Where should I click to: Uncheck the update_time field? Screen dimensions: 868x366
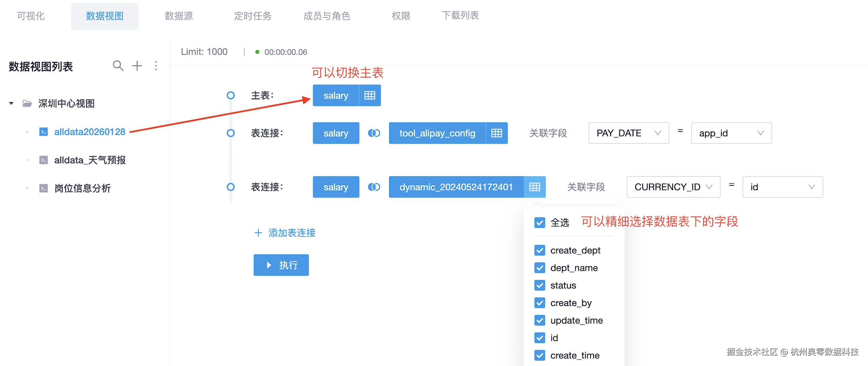point(540,320)
